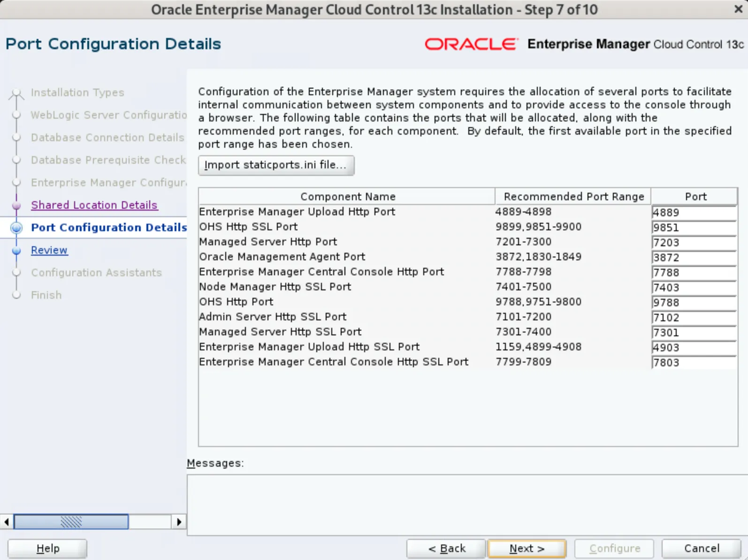
Task: Edit the Central Console Http Port field 7788
Action: click(694, 272)
